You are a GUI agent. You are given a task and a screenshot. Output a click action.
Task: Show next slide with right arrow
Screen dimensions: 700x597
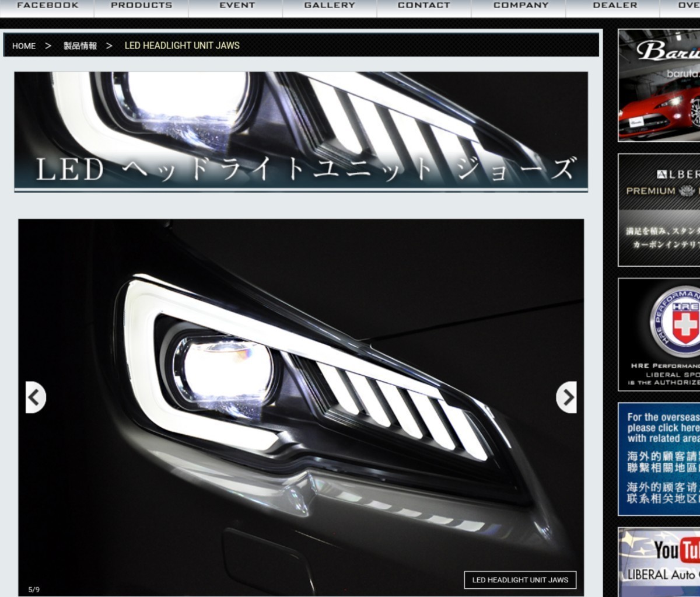(566, 397)
